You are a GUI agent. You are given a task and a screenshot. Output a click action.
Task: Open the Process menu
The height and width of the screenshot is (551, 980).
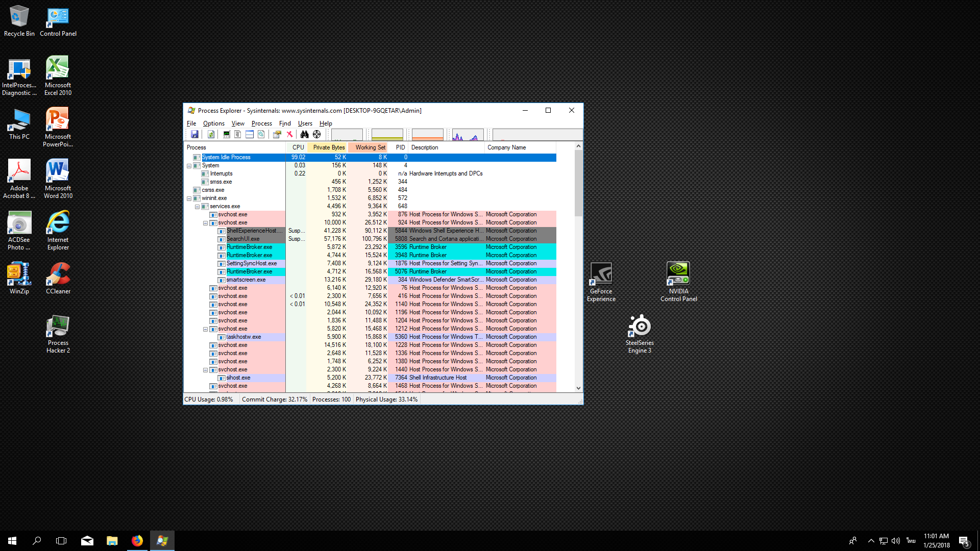(x=261, y=123)
